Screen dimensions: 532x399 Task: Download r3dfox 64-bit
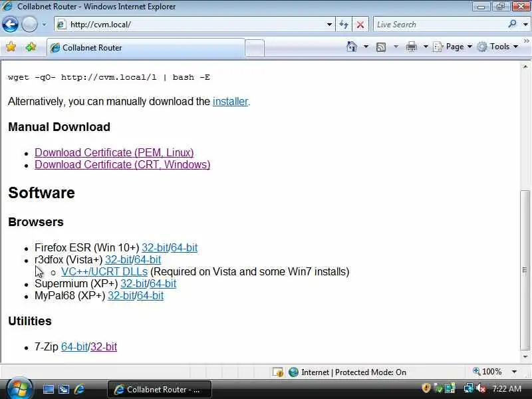tap(147, 259)
